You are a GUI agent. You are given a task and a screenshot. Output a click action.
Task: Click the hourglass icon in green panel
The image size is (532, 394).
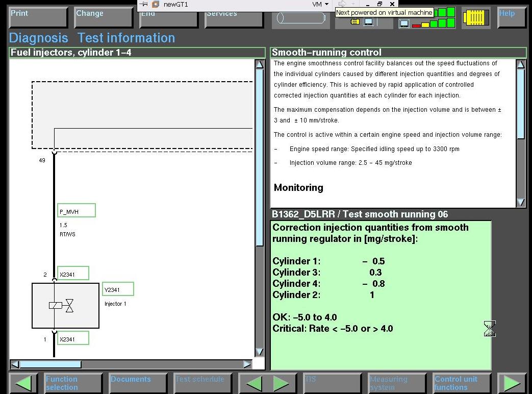point(490,329)
